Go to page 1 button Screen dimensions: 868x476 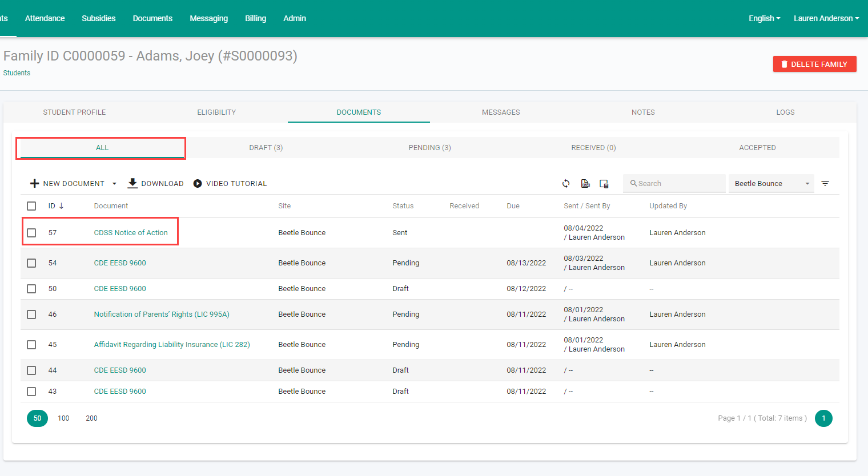(823, 418)
